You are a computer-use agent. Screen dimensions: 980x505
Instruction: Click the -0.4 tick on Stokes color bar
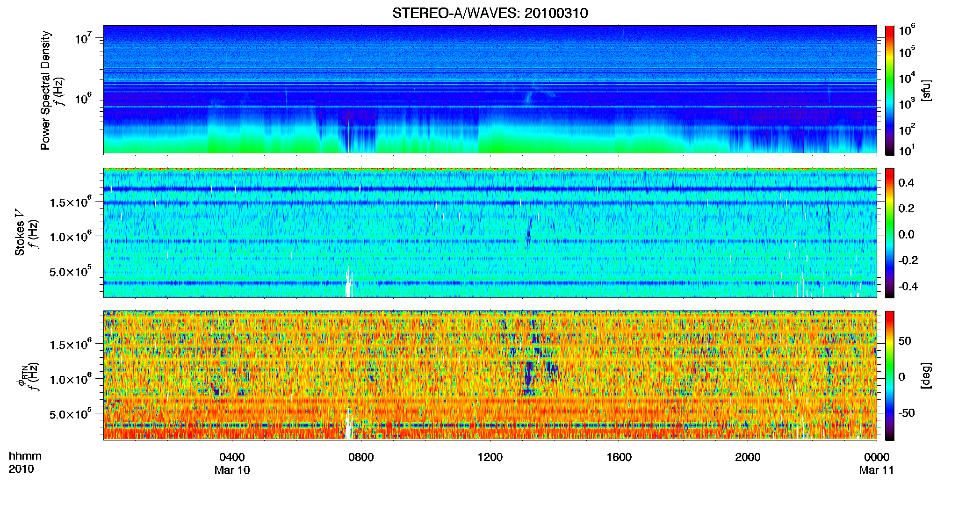click(x=908, y=286)
